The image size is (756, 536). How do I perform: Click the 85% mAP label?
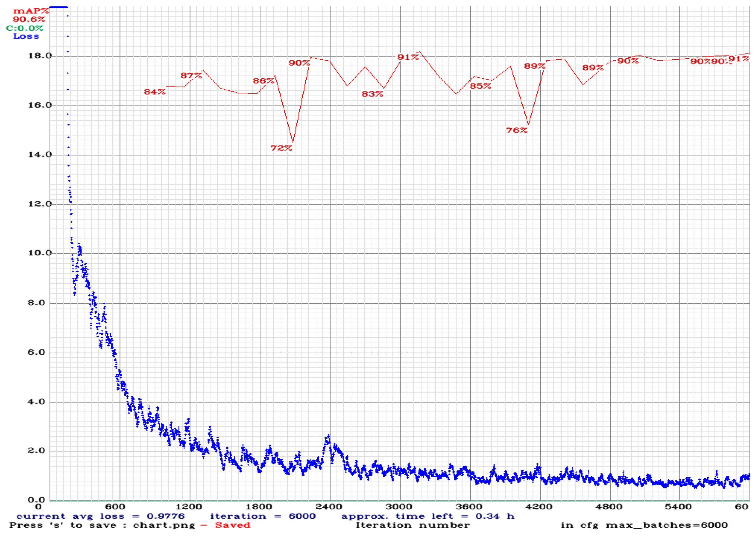tap(480, 86)
